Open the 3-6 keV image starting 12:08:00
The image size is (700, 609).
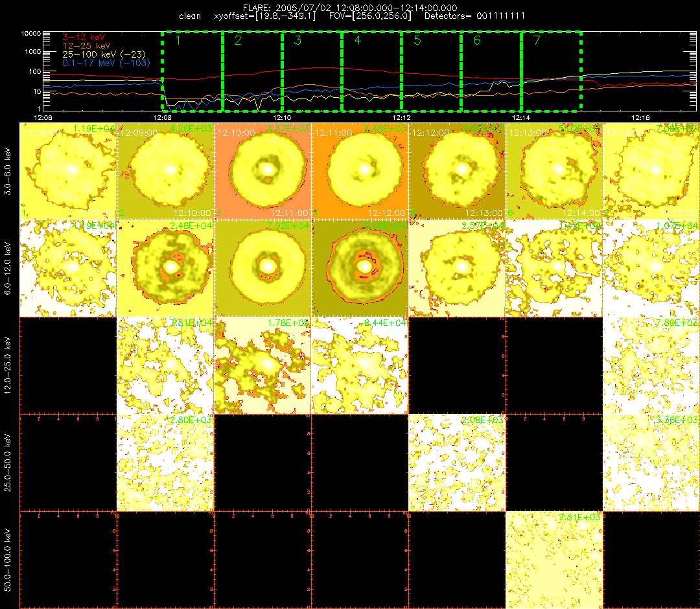[x=68, y=171]
